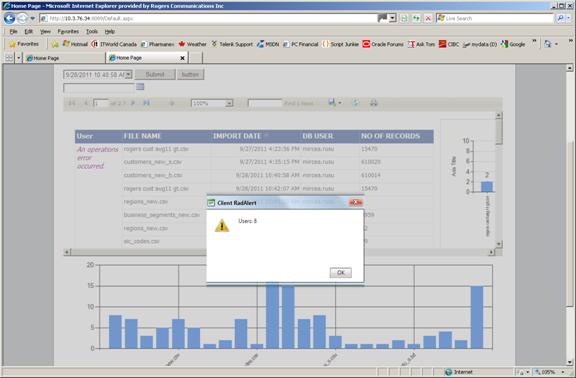Open the Hotmail favorite link
The width and height of the screenshot is (576, 378).
[x=75, y=44]
